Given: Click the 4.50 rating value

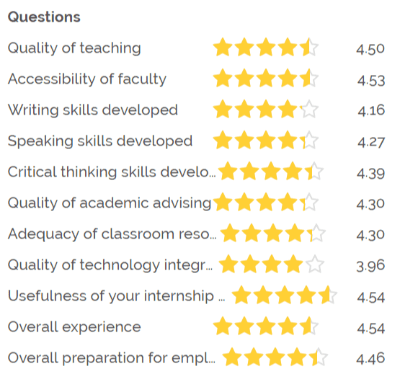Looking at the screenshot, I should click(x=370, y=49).
